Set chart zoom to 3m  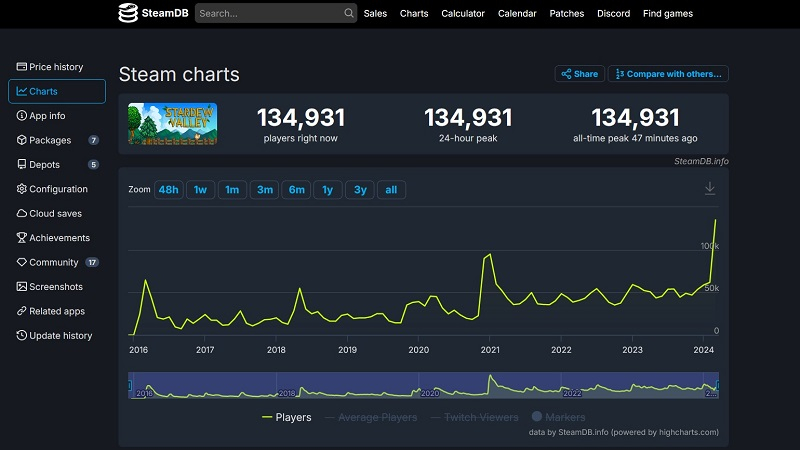pyautogui.click(x=264, y=190)
